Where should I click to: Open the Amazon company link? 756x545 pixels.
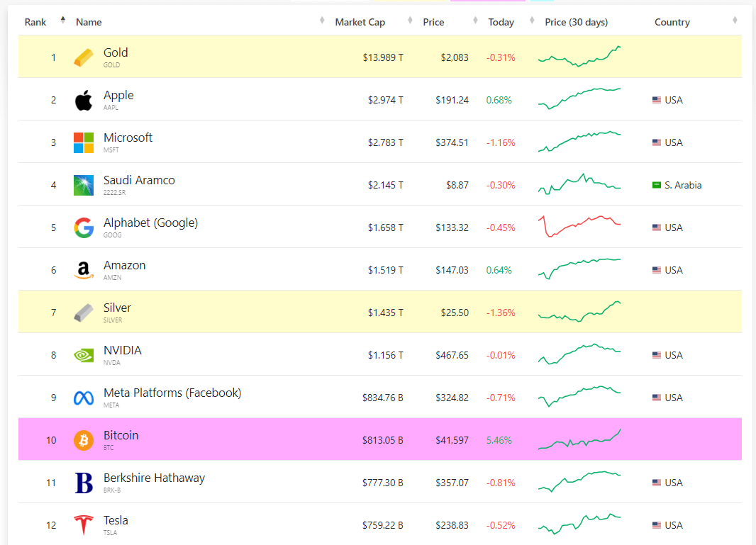coord(124,265)
